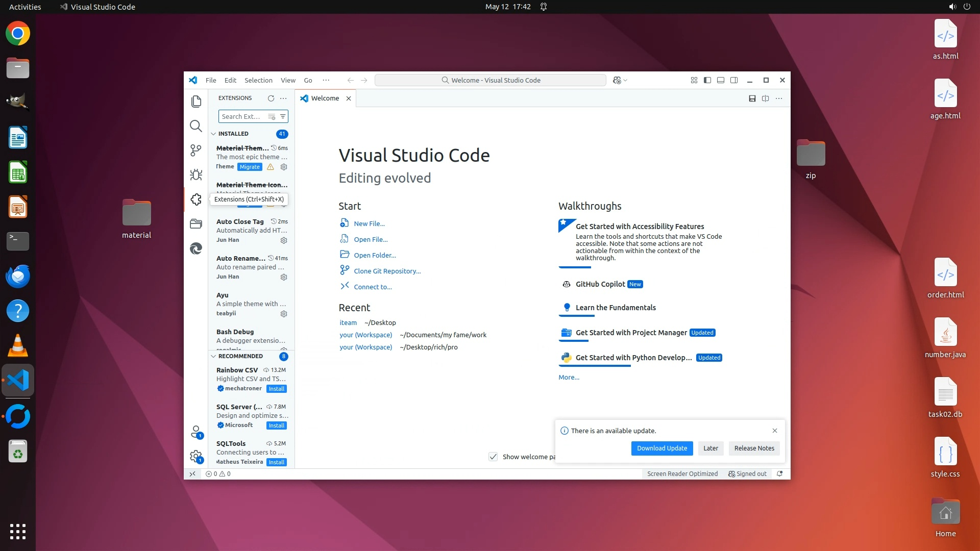This screenshot has height=551, width=980.
Task: Click the Clone Git Repository link
Action: pos(387,271)
